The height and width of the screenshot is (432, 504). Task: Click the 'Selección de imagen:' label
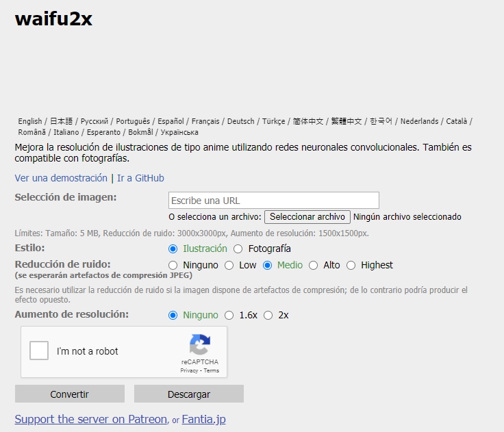(66, 197)
